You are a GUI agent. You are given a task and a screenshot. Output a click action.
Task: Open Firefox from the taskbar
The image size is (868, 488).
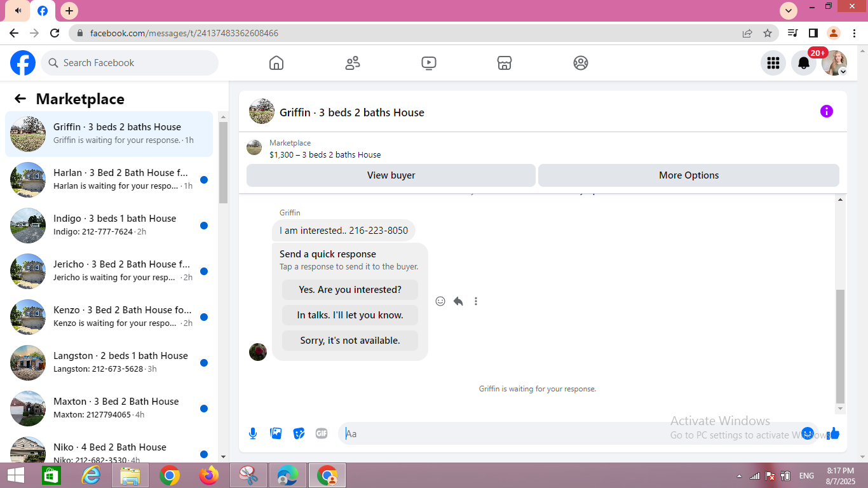point(208,475)
